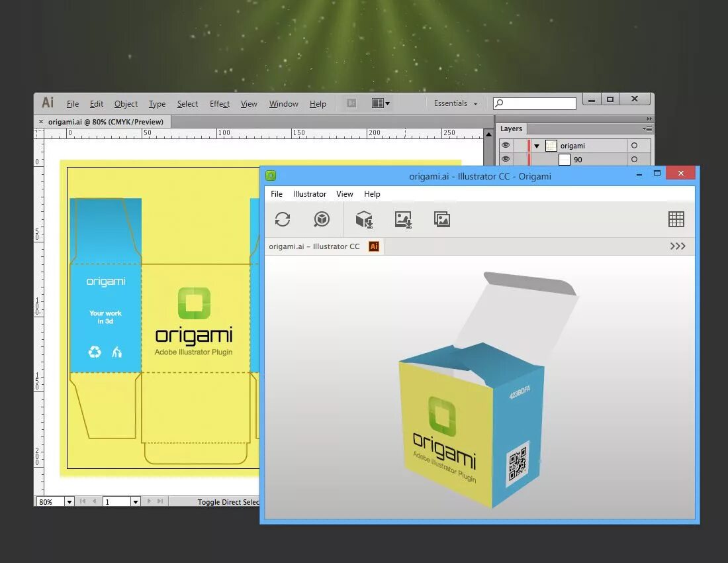Open the View menu in Illustrator

tap(249, 104)
